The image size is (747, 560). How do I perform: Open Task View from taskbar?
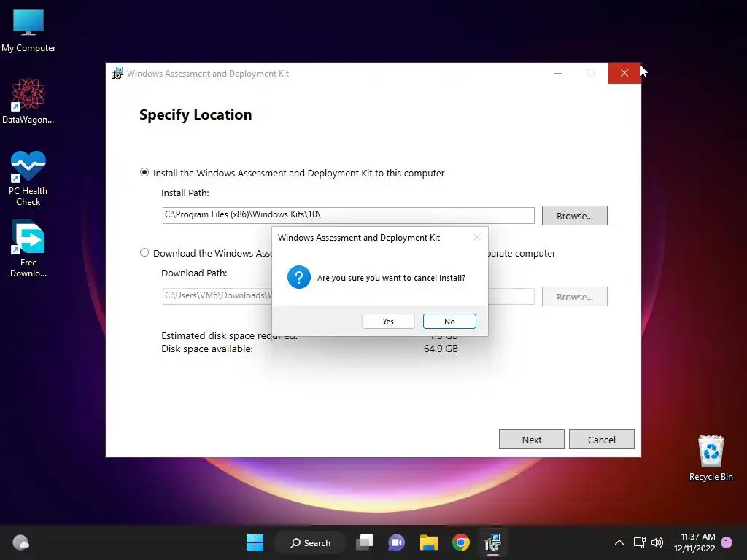365,542
